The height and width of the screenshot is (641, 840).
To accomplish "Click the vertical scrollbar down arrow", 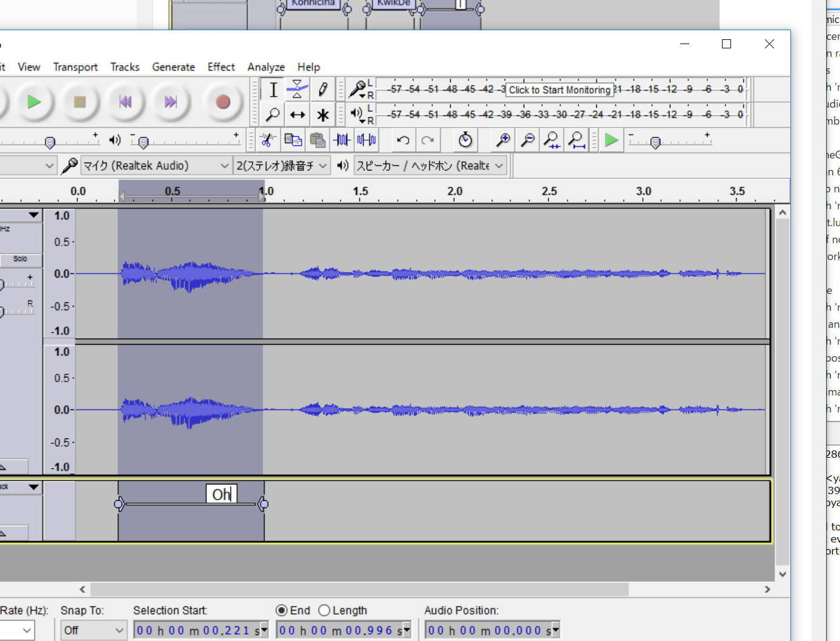I will [783, 574].
